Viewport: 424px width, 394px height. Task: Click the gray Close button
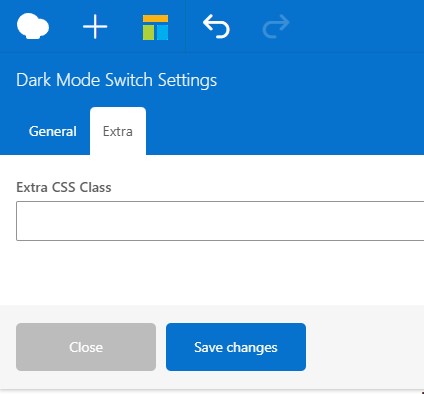pyautogui.click(x=86, y=347)
